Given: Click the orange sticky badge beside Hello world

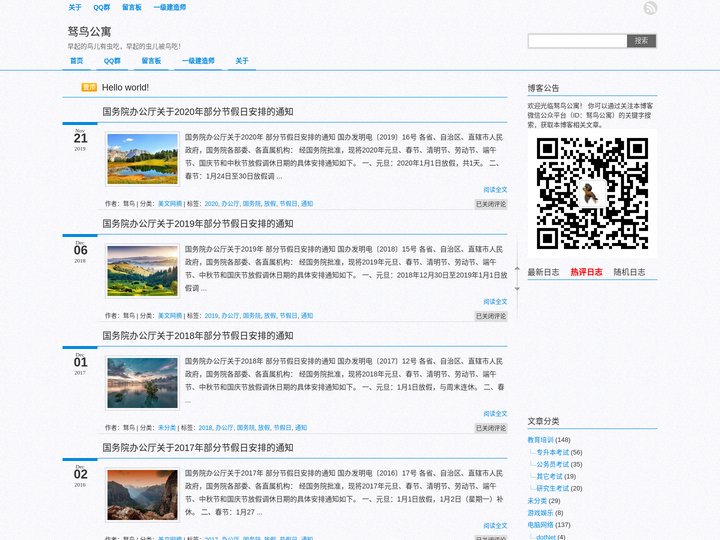Looking at the screenshot, I should click(x=89, y=87).
